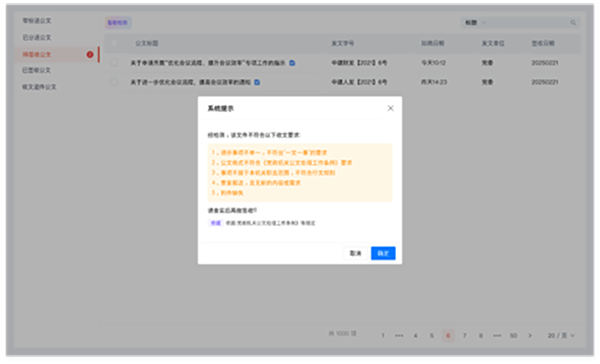Toggle the select-all checkbox in the table header
Image resolution: width=600 pixels, height=364 pixels.
pyautogui.click(x=114, y=43)
